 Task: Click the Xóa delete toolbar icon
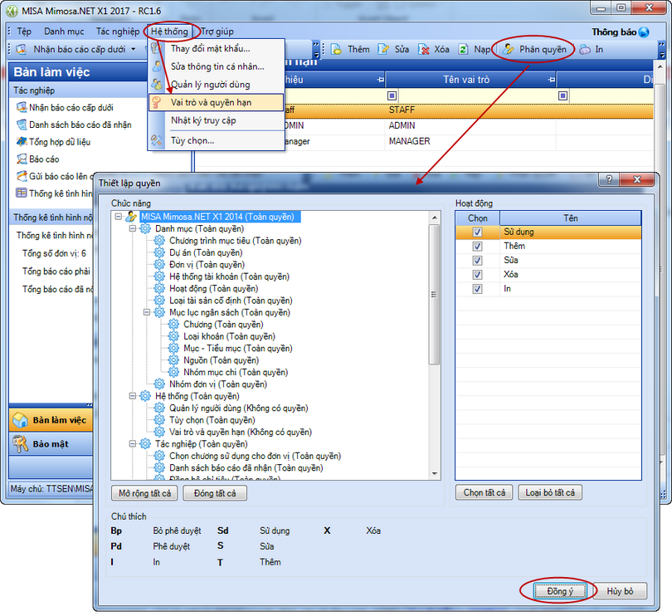[x=423, y=49]
